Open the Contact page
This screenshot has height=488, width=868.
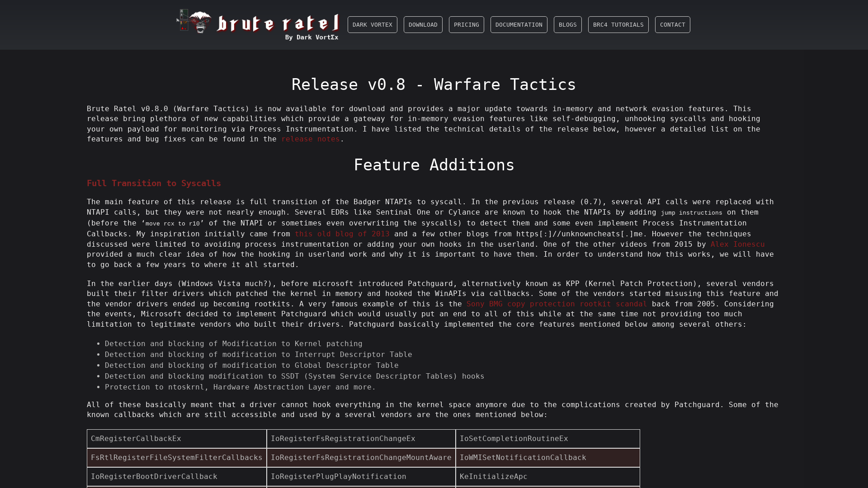(x=672, y=25)
